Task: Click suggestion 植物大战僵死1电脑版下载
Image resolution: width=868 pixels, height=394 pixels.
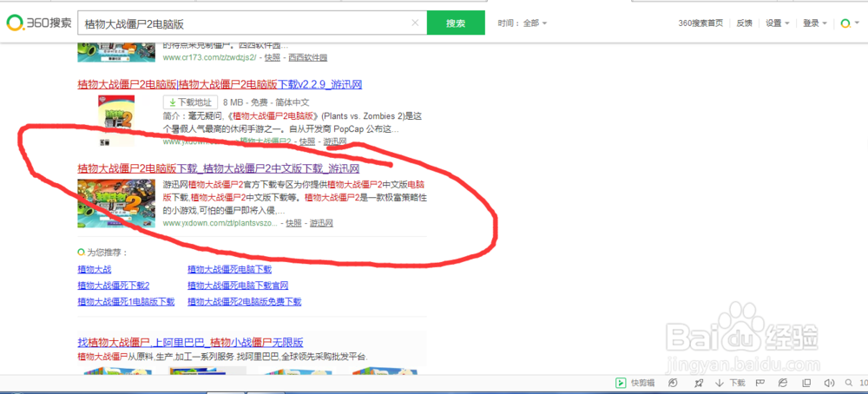Action: click(126, 302)
